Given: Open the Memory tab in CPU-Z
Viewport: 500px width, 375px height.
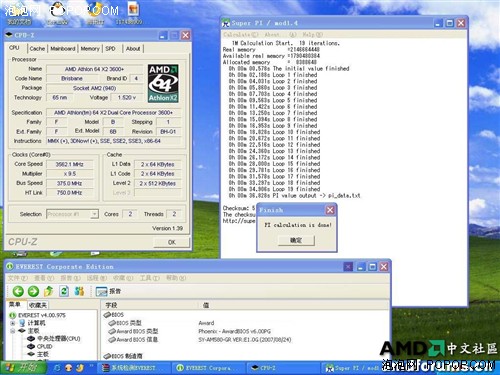Looking at the screenshot, I should coord(90,49).
